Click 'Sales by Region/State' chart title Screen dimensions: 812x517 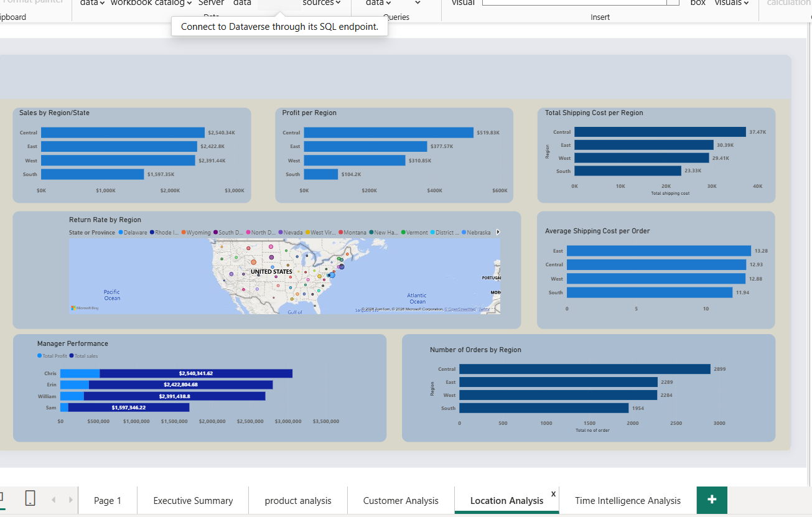click(54, 113)
